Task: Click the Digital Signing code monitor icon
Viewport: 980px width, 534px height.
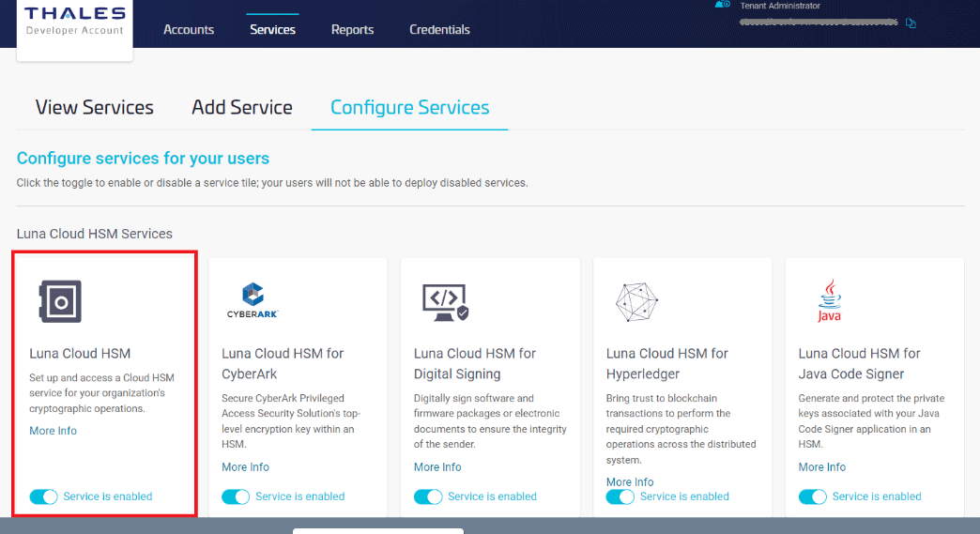Action: (445, 301)
